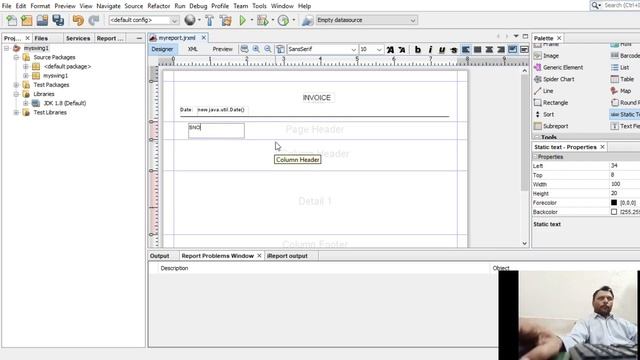Open the Navigate menu
The image size is (640, 360).
coord(108,6)
